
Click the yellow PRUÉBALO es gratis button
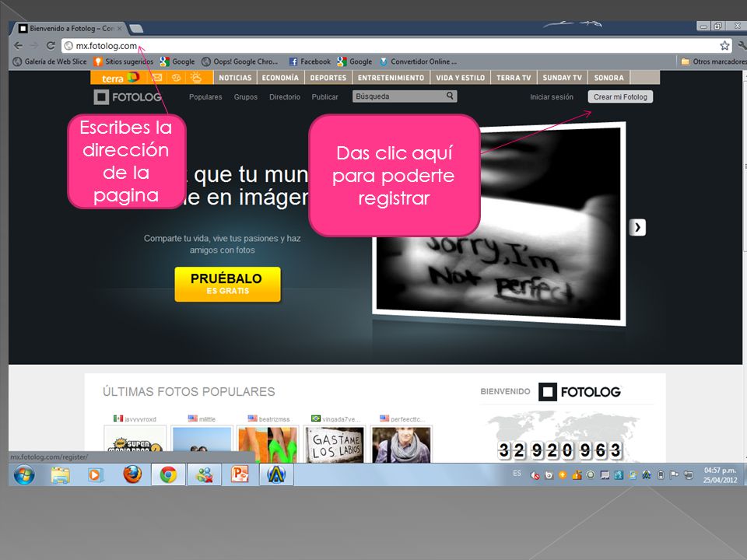(227, 285)
